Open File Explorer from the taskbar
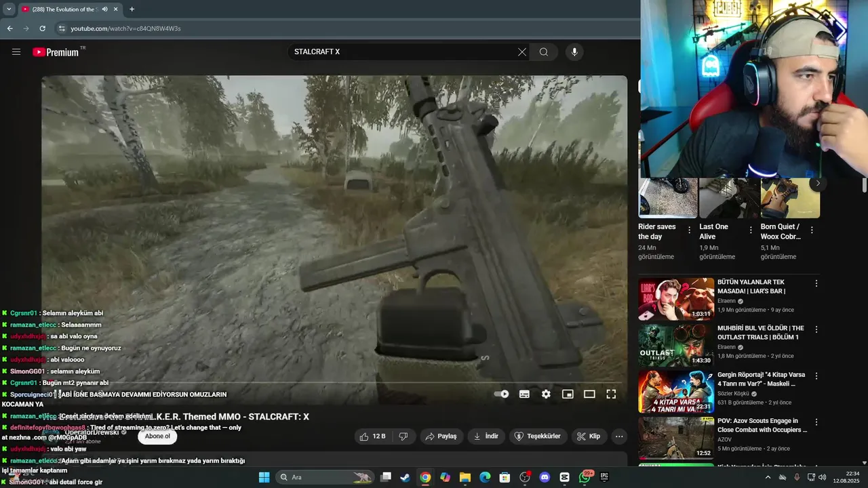 click(x=465, y=477)
